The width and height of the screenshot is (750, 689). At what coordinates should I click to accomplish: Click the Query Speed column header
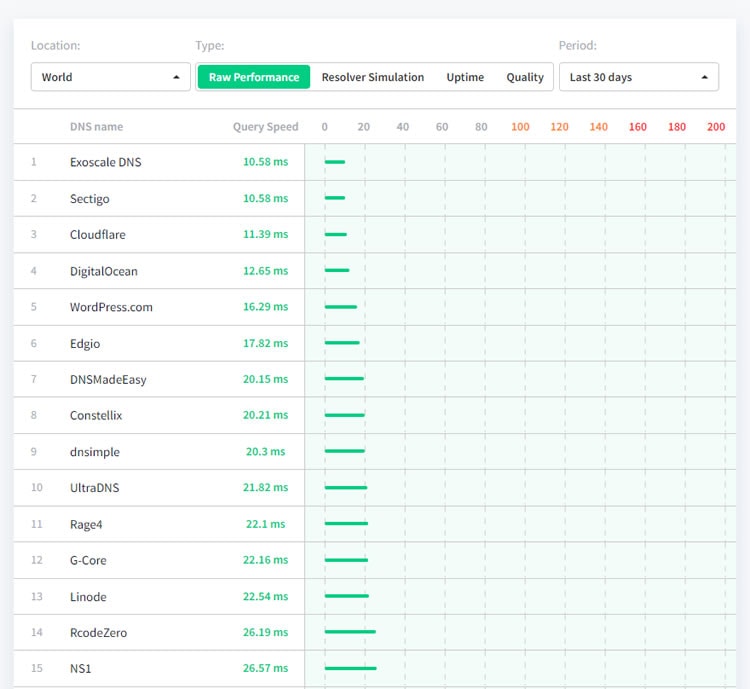pyautogui.click(x=265, y=127)
